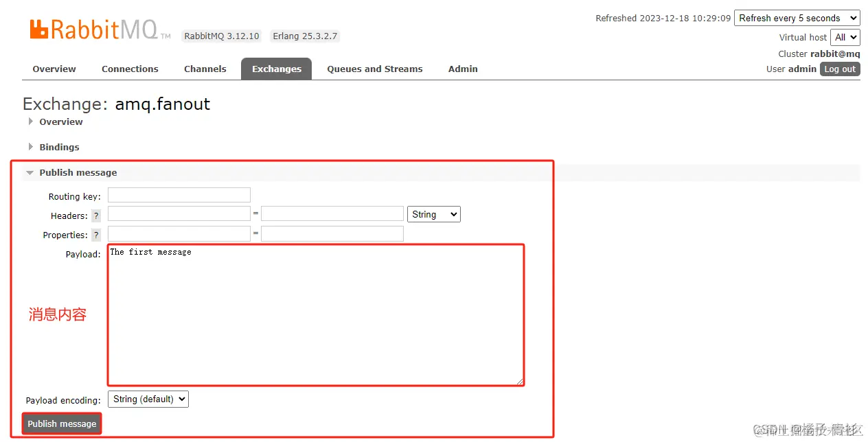Click the Refreshed 2023-12-18 timestamp
Viewport: 868px width, 442px height.
663,19
